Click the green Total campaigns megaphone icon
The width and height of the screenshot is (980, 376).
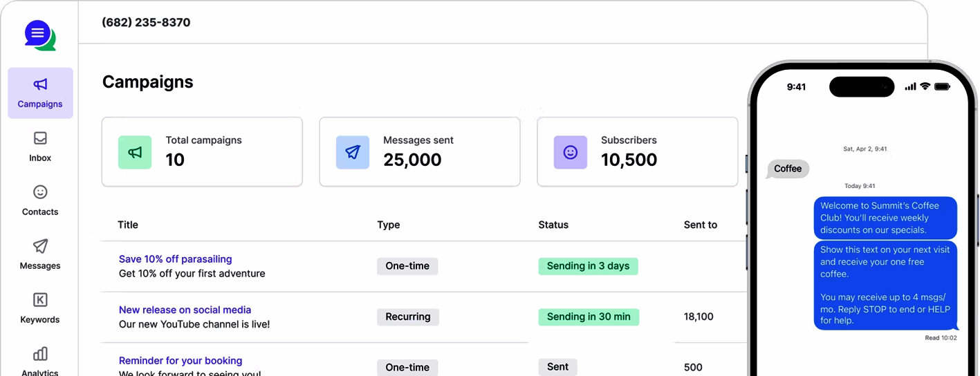pos(135,153)
